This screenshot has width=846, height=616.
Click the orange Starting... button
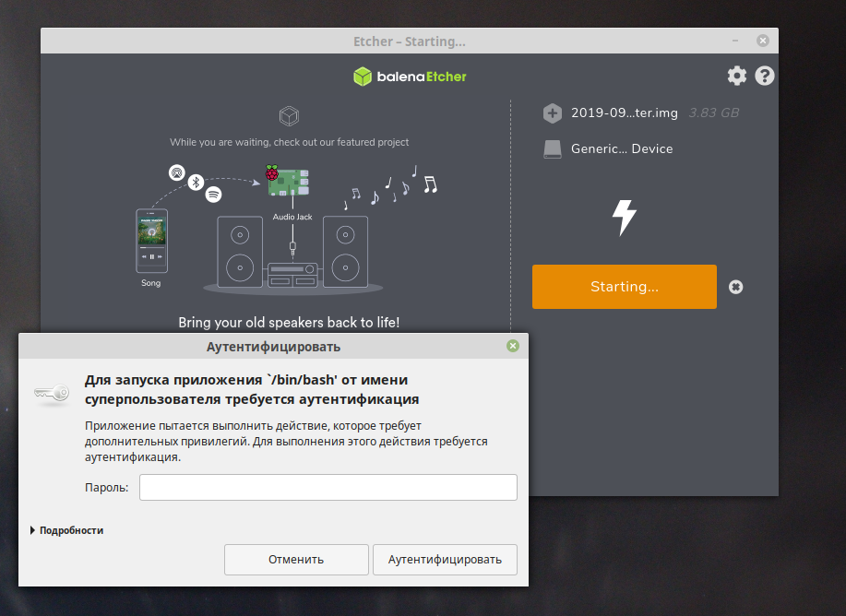click(x=625, y=287)
